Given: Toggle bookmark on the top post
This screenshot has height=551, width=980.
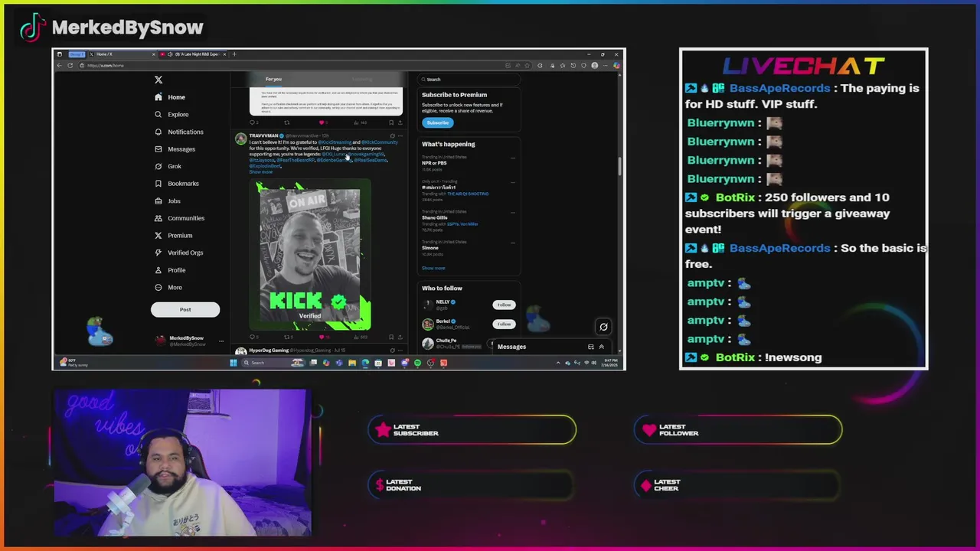Looking at the screenshot, I should [391, 122].
